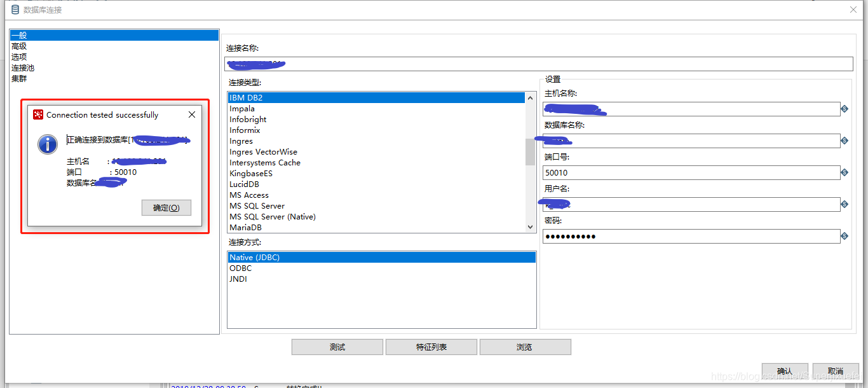Click the database icon in dialog title bar

15,10
